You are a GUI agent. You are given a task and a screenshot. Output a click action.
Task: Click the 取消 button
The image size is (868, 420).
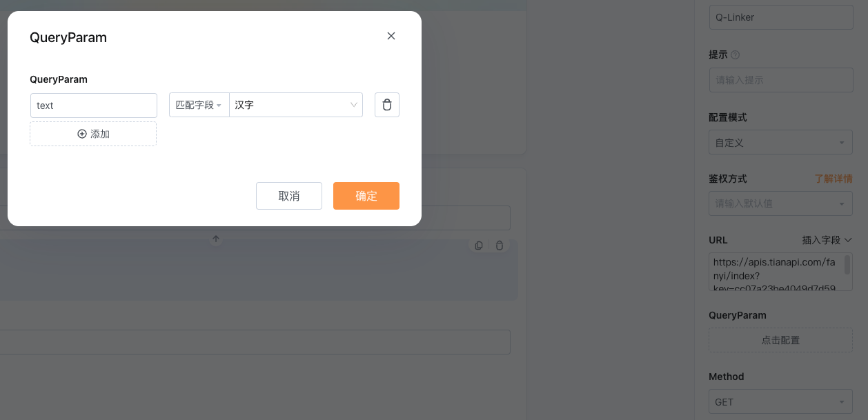pyautogui.click(x=289, y=196)
